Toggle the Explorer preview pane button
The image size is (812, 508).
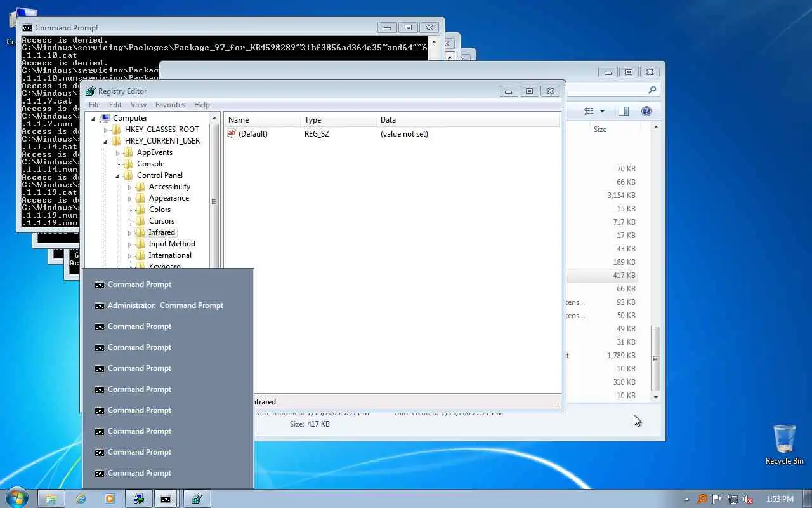[x=624, y=111]
